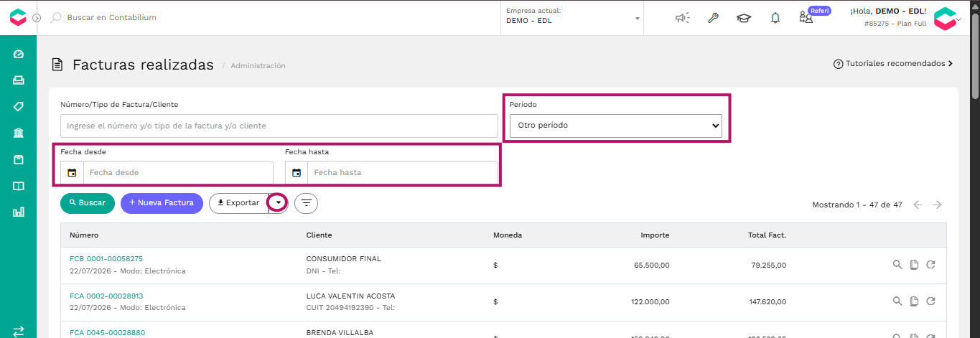Image resolution: width=980 pixels, height=338 pixels.
Task: Click the Contabilium logo at top left
Action: (18, 17)
